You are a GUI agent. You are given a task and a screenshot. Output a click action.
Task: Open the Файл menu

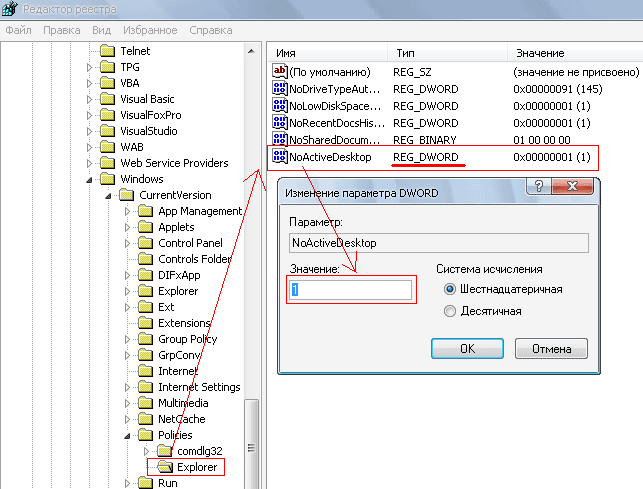coord(18,30)
